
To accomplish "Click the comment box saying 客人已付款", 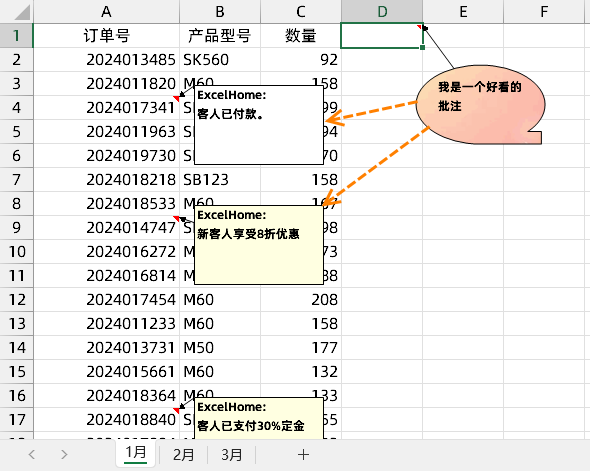I will pos(259,125).
